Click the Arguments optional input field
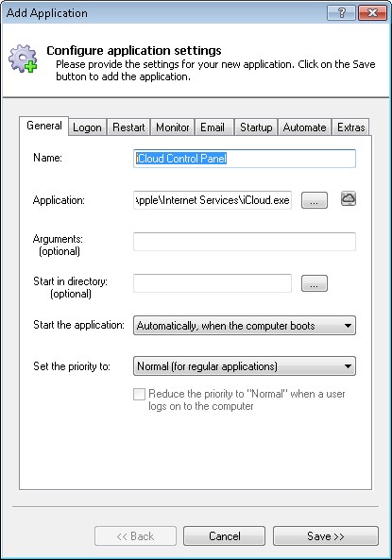The image size is (392, 560). (x=245, y=242)
